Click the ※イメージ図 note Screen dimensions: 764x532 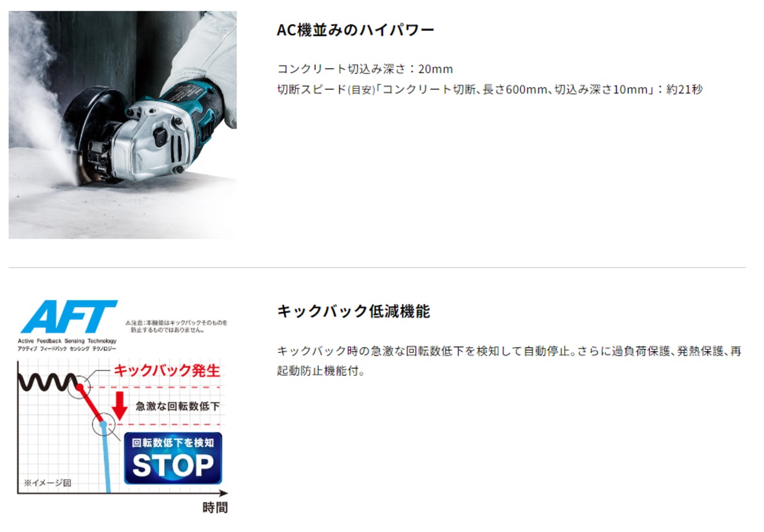click(47, 482)
